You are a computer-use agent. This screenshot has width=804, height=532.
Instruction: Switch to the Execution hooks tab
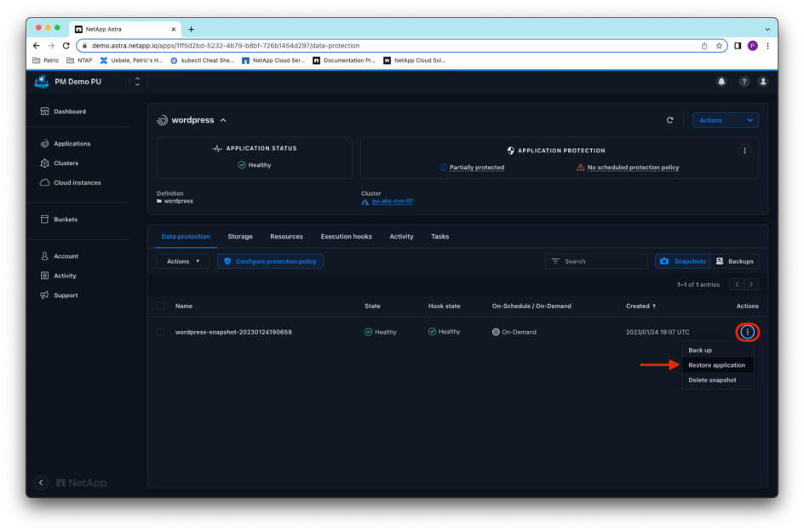coord(346,237)
